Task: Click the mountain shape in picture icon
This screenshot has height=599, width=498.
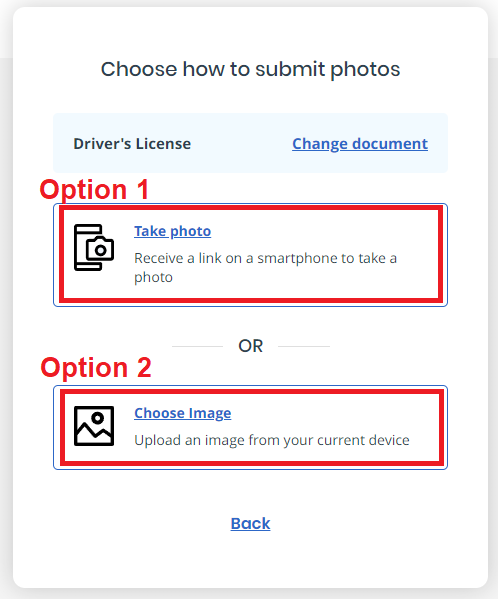Action: tap(94, 434)
